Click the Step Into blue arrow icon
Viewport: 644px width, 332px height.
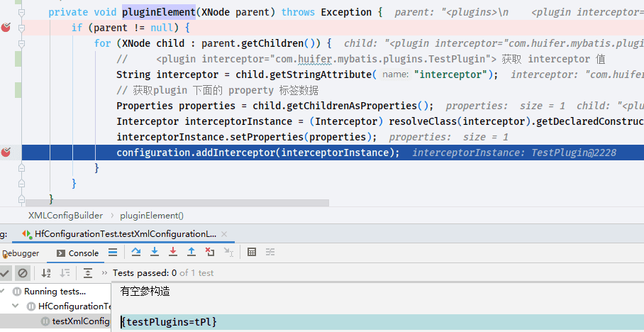click(x=155, y=252)
